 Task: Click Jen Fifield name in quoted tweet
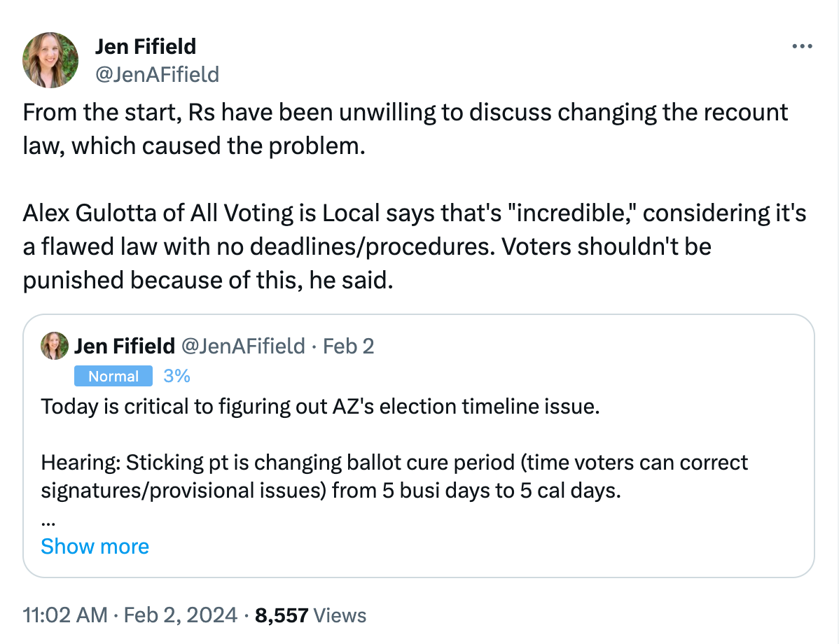click(x=124, y=346)
